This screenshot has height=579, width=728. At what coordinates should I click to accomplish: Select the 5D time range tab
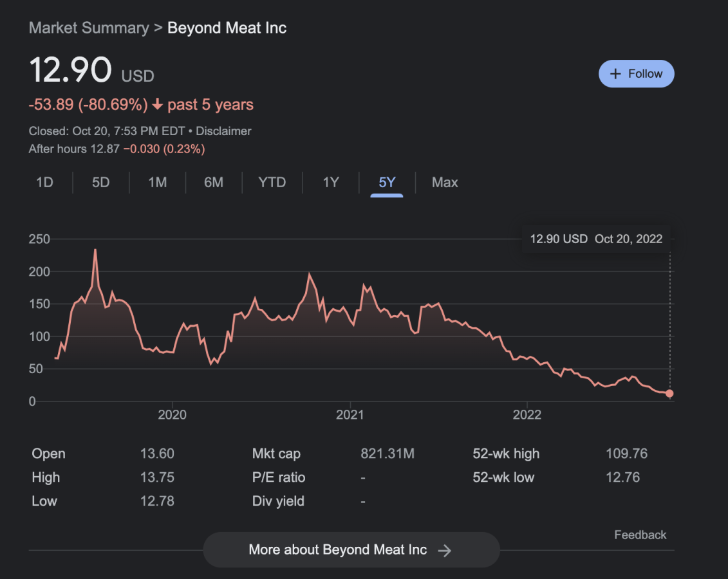tap(101, 182)
